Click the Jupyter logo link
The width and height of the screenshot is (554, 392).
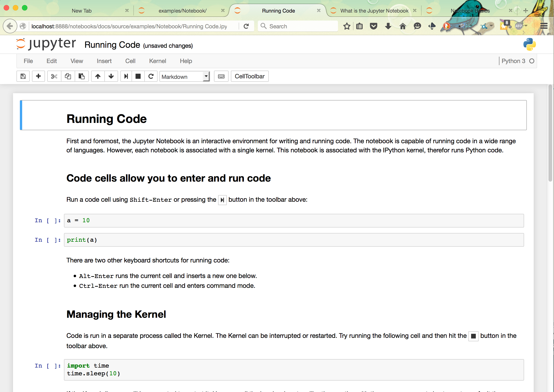[x=46, y=44]
